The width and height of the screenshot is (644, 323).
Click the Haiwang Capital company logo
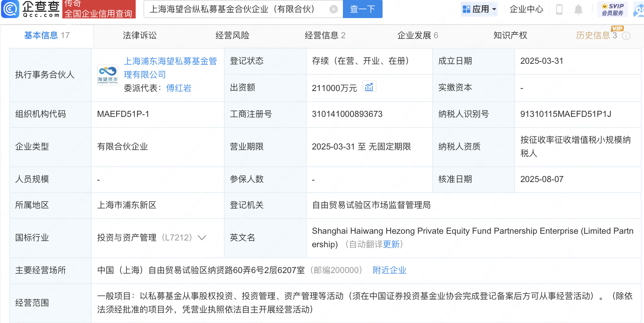tap(108, 75)
